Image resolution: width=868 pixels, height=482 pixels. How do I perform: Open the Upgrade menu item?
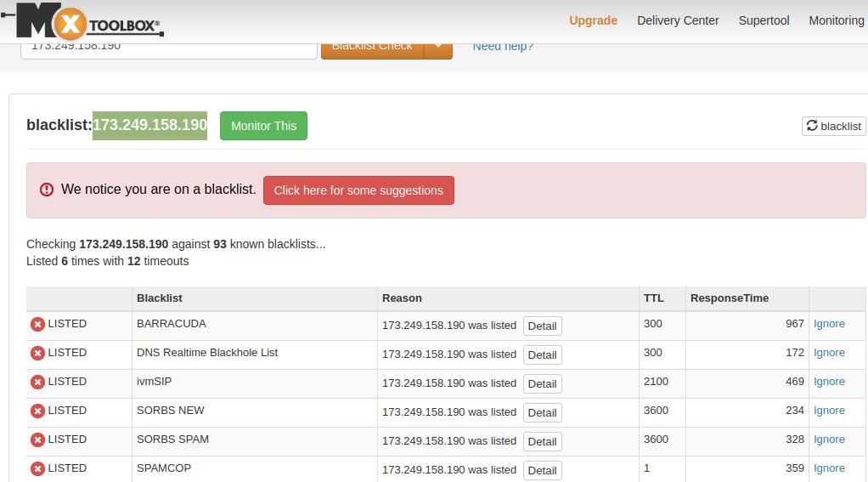point(593,20)
